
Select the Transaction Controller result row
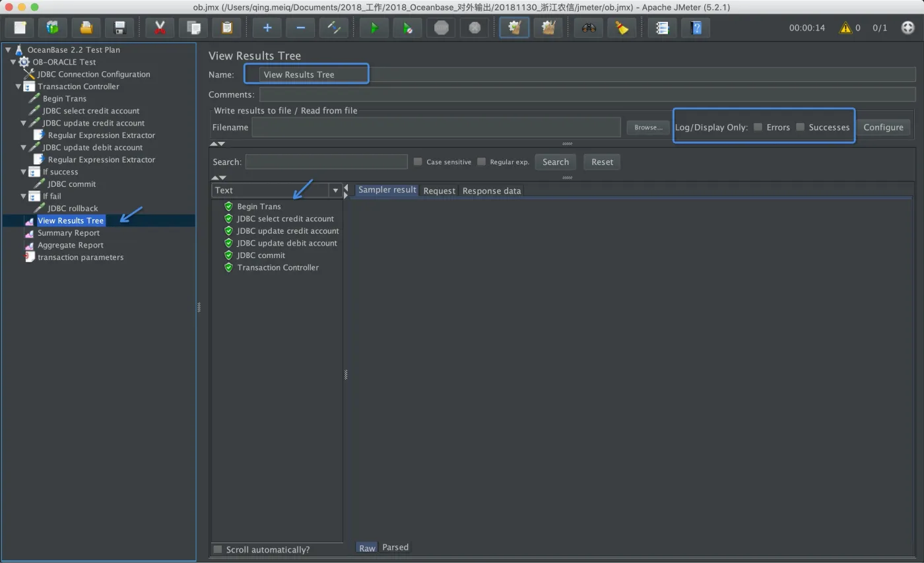tap(278, 267)
